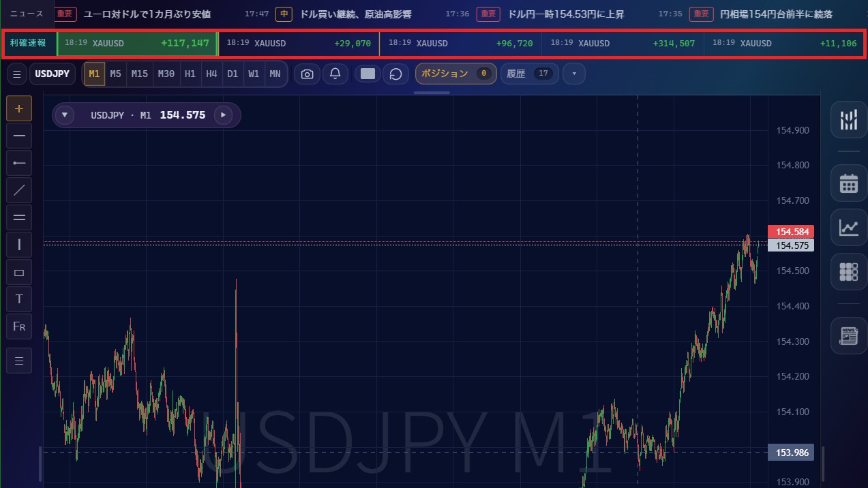Switch to the D1 timeframe
The image size is (868, 488).
coord(233,74)
